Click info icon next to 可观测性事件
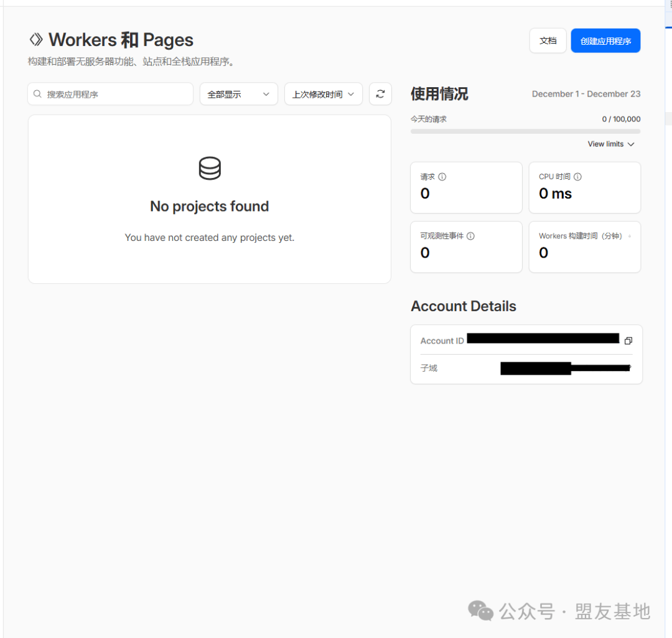The height and width of the screenshot is (638, 672). pyautogui.click(x=470, y=236)
